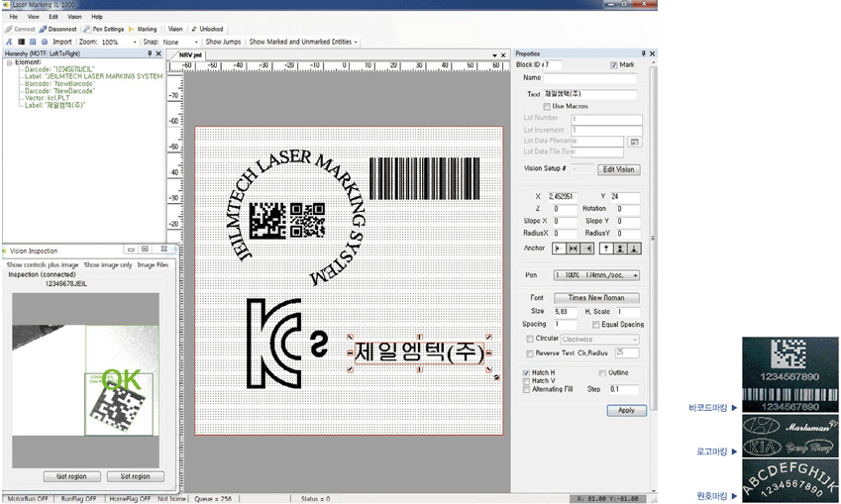The image size is (841, 504).
Task: Switch to the NBV.jml tab
Action: pyautogui.click(x=190, y=55)
